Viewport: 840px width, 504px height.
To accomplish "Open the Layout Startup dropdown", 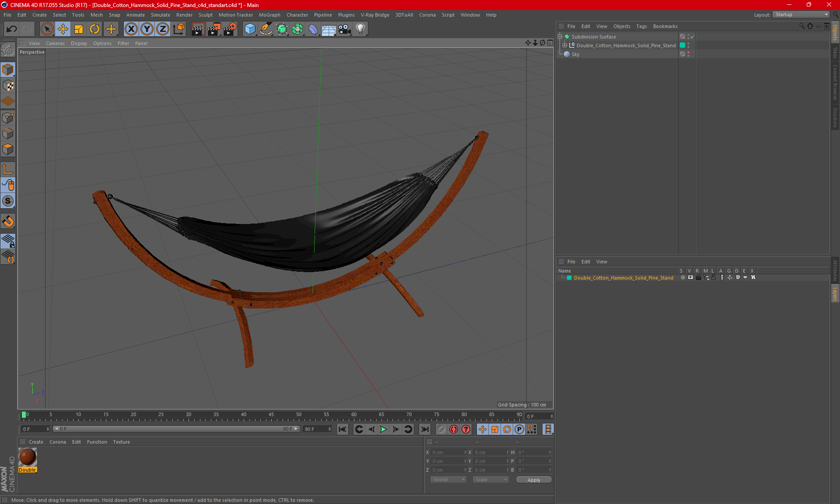I will [x=801, y=14].
